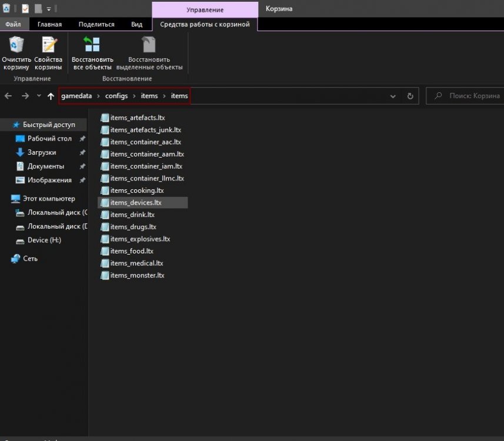Select the items_devices.ltx file
This screenshot has width=504, height=441.
click(135, 202)
